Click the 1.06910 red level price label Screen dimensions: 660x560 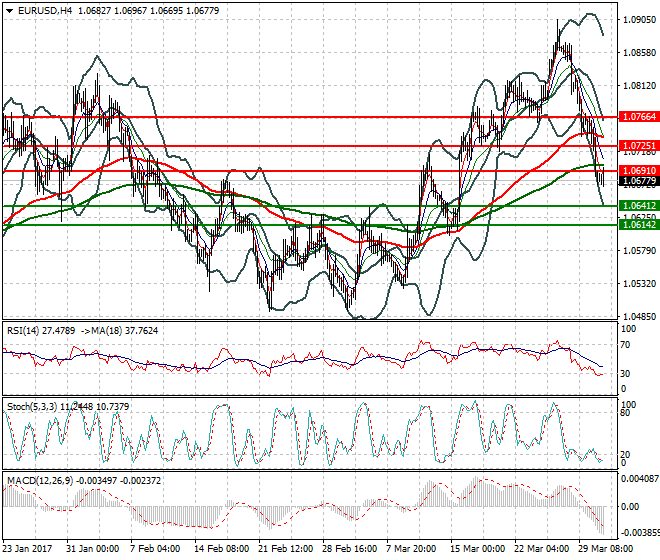coord(639,171)
